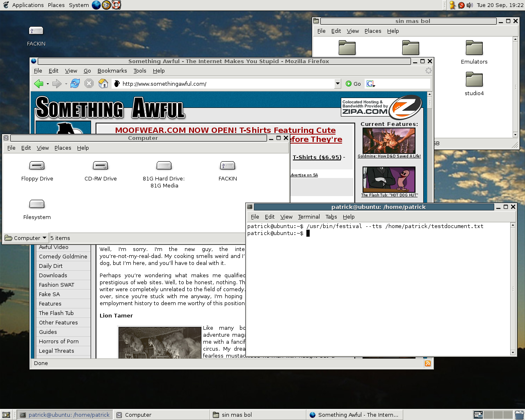The width and height of the screenshot is (525, 420).
Task: Open the Fashion SWAT sidebar link
Action: pos(57,285)
